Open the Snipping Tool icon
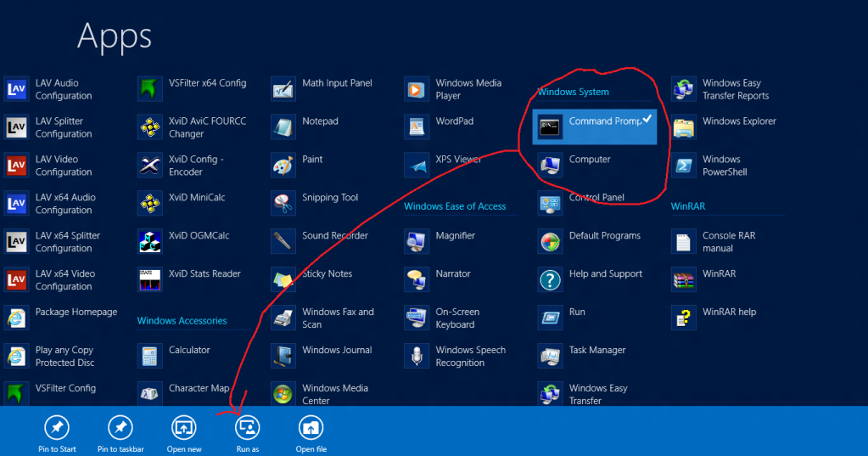The width and height of the screenshot is (868, 456). [283, 204]
